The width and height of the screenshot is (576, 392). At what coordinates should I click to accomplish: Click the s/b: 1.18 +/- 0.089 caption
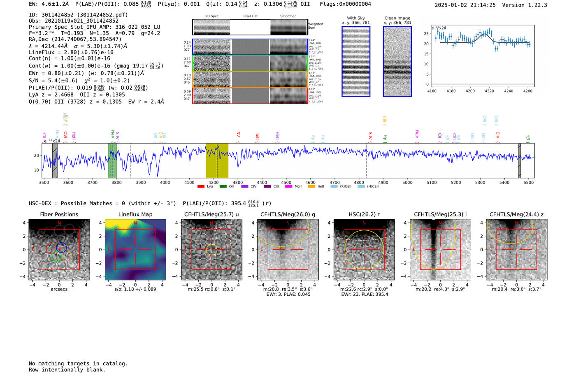(x=135, y=289)
